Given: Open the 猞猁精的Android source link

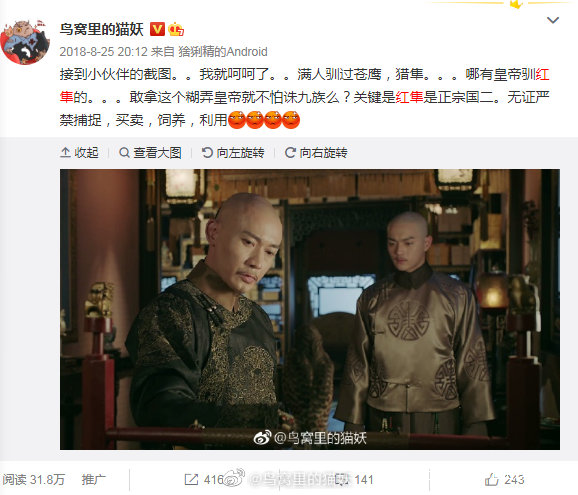Looking at the screenshot, I should point(223,52).
